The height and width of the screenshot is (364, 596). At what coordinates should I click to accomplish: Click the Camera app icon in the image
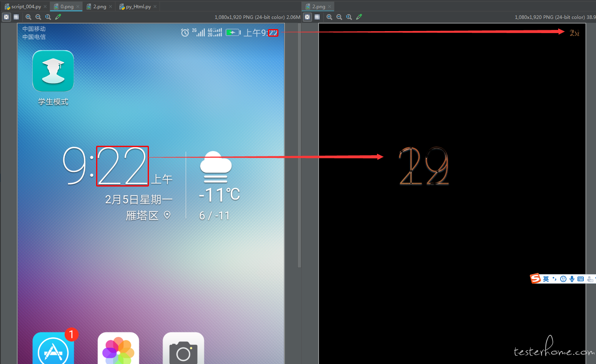(x=183, y=348)
